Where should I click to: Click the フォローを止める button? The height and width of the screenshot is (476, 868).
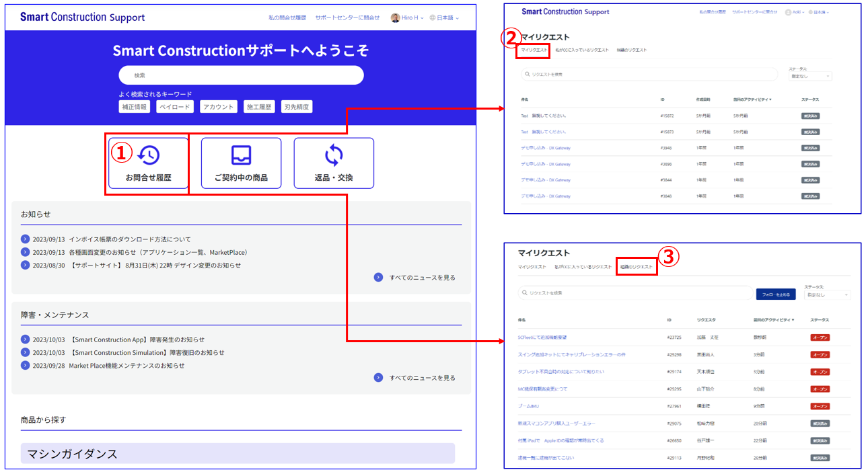click(776, 294)
